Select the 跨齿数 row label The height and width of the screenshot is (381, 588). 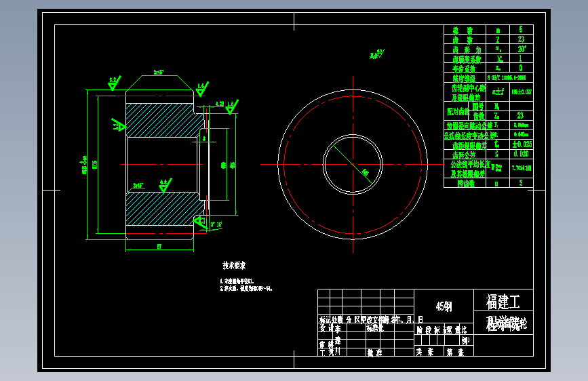tap(466, 183)
